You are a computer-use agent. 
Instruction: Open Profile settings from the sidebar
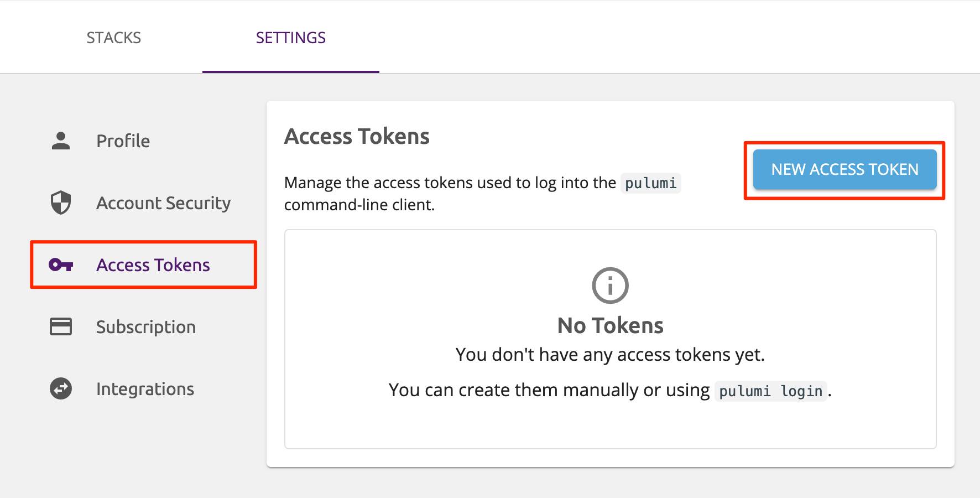123,141
